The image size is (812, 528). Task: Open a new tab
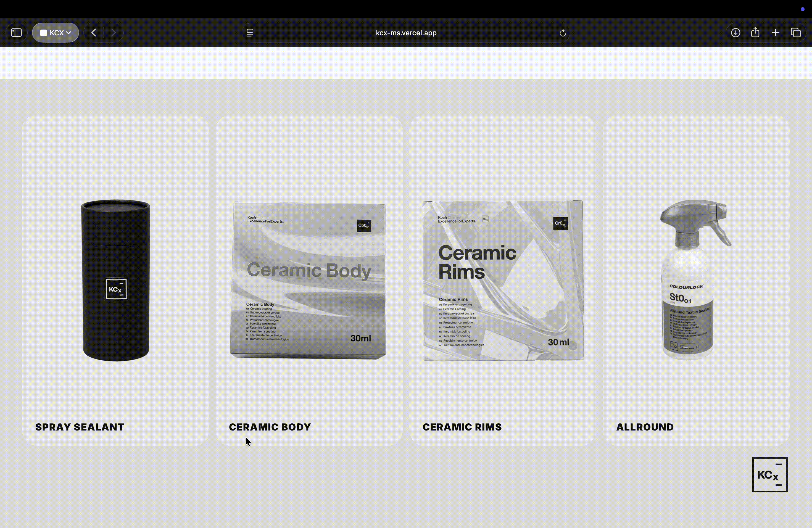(x=776, y=33)
